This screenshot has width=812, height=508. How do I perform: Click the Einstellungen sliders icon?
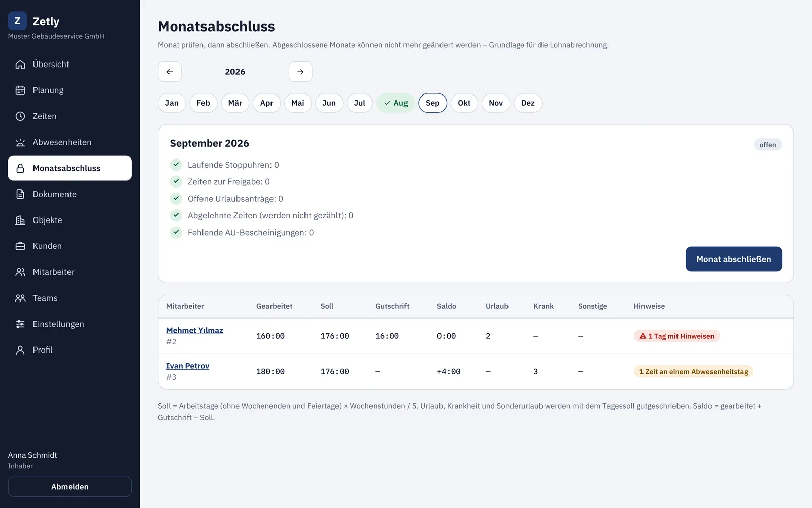20,324
